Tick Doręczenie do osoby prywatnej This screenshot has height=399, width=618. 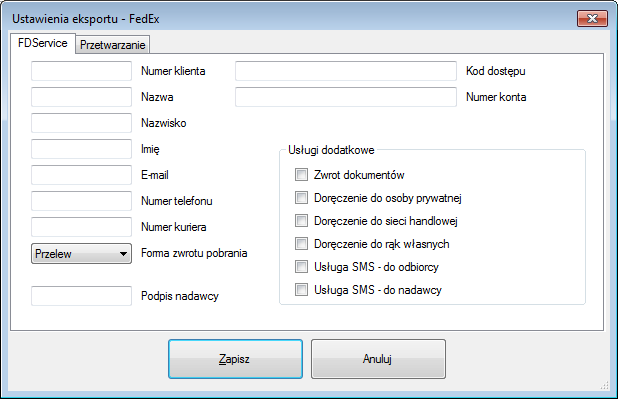click(x=302, y=198)
